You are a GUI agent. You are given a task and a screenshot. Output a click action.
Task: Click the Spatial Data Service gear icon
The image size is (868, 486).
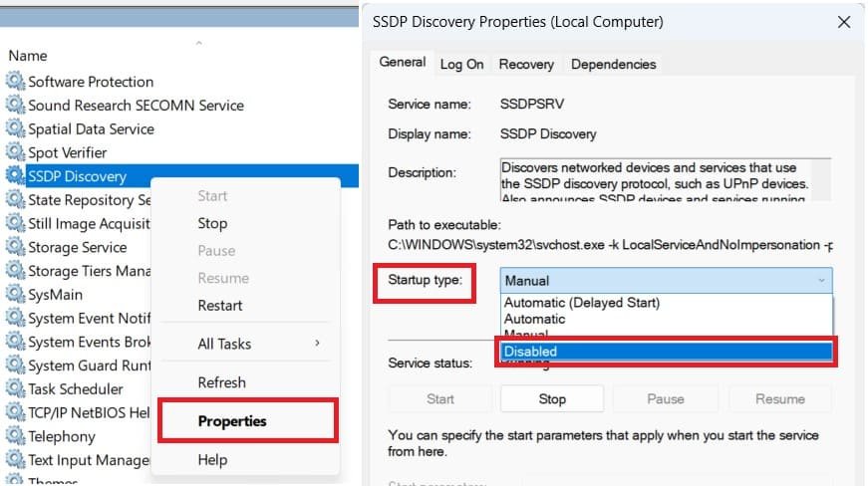click(15, 128)
